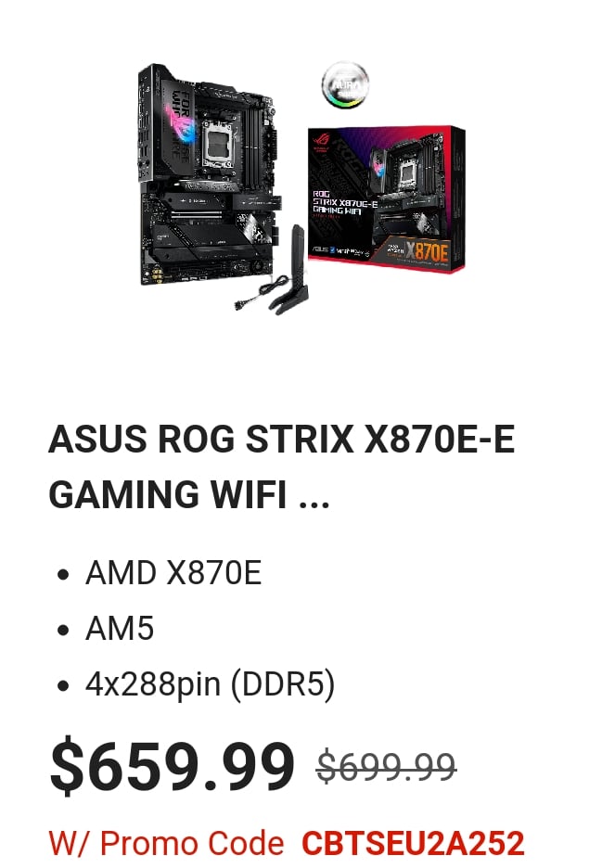The height and width of the screenshot is (868, 602).
Task: Click the crossed-out $699.99 original price
Action: 386,767
